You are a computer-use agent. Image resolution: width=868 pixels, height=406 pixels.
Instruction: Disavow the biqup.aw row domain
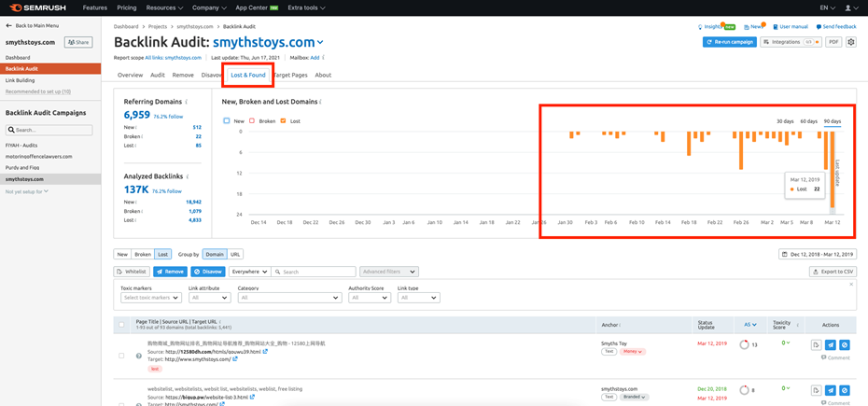click(844, 390)
